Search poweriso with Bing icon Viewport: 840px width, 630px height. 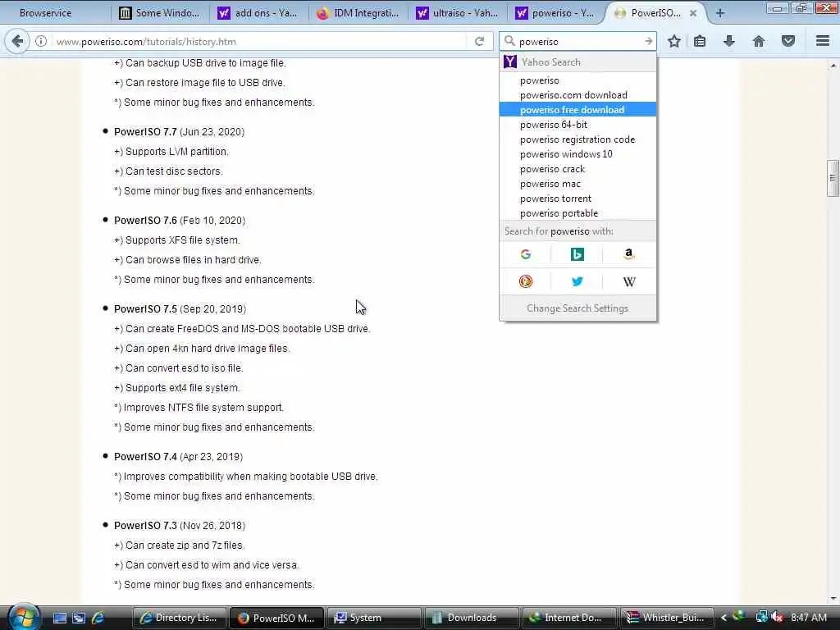pos(577,254)
